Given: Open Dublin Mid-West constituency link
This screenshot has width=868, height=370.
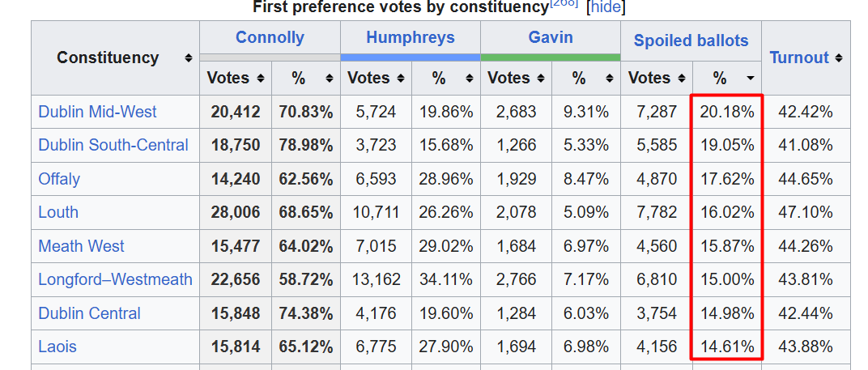Looking at the screenshot, I should click(x=97, y=112).
